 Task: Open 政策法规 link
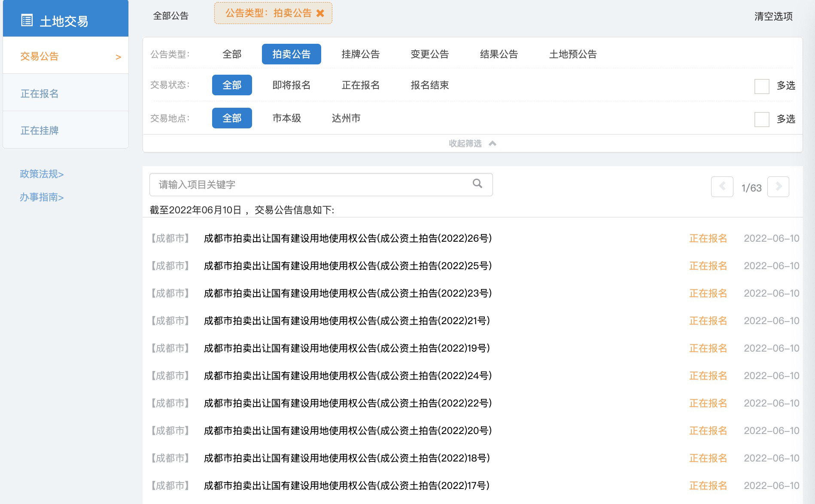click(x=42, y=174)
